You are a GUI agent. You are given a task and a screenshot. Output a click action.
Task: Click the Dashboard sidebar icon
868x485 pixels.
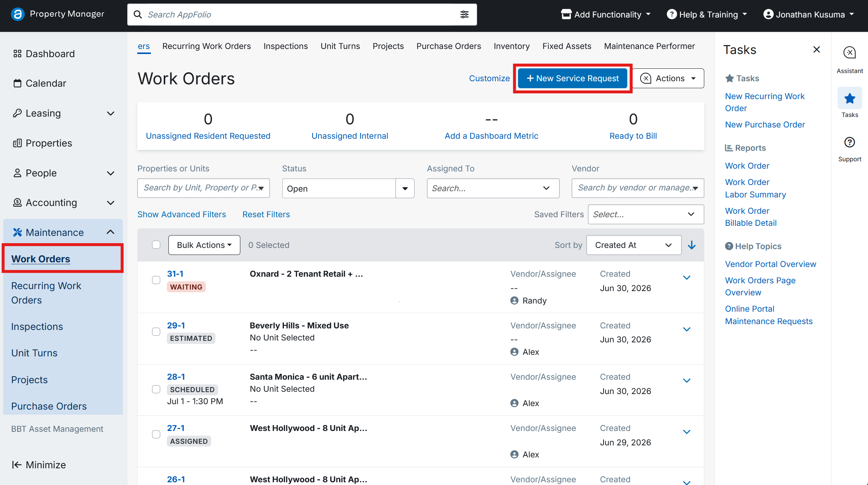[x=17, y=54]
